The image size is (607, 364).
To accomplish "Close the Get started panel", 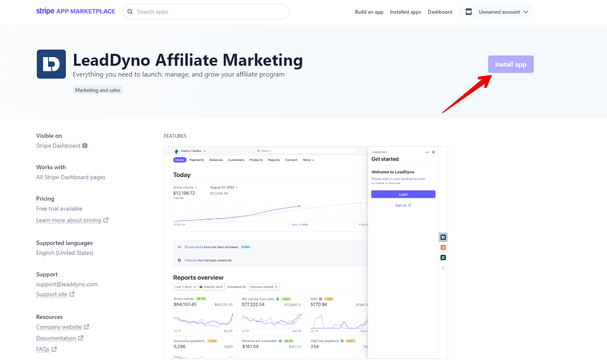I will pyautogui.click(x=434, y=152).
